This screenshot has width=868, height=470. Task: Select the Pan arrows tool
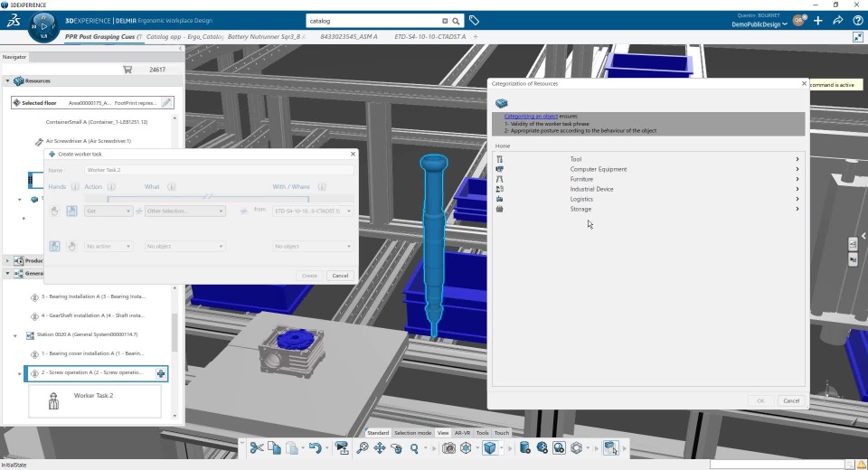(380, 447)
